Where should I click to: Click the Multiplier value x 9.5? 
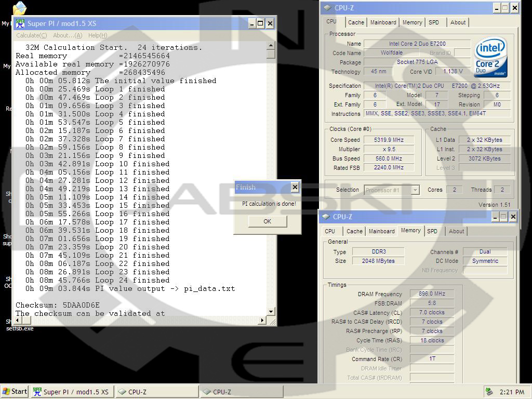(x=389, y=149)
